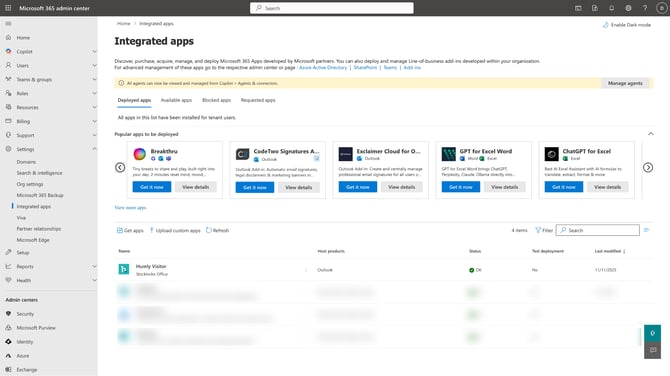This screenshot has height=376, width=670.
Task: Collapse the Popular apps section chevron
Action: click(x=650, y=134)
